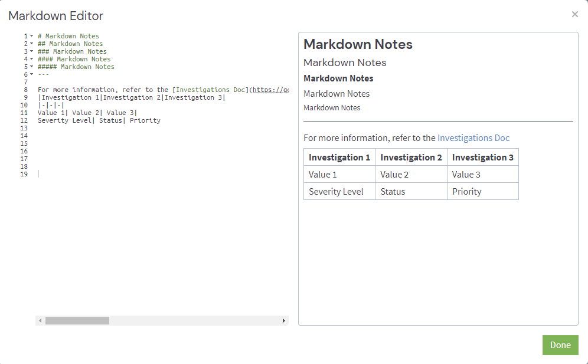Click line number 10 in the gutter

click(x=24, y=104)
